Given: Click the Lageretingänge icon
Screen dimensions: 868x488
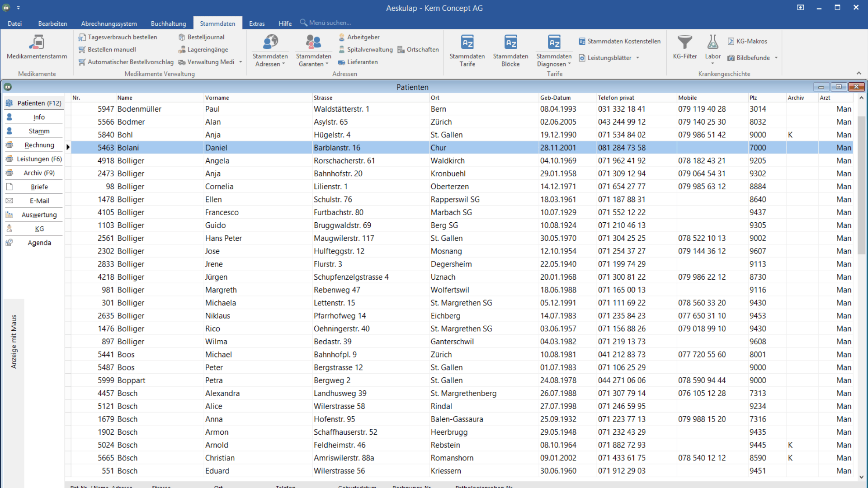Looking at the screenshot, I should coord(182,50).
